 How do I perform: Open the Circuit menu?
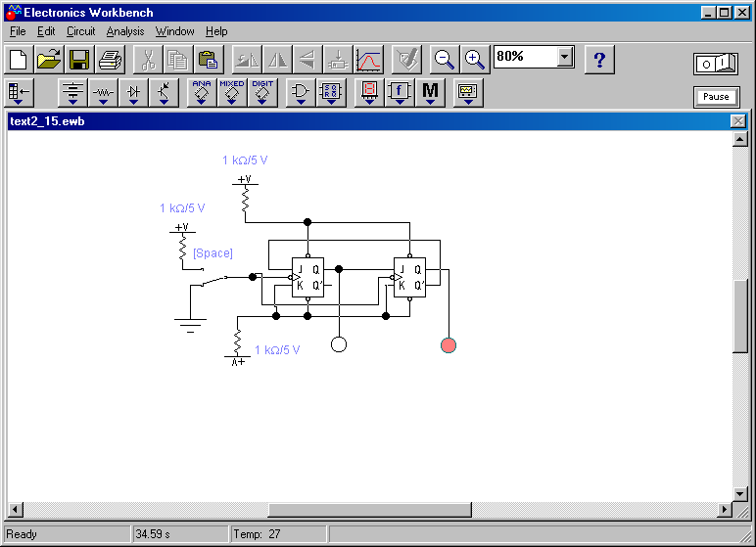pos(80,31)
